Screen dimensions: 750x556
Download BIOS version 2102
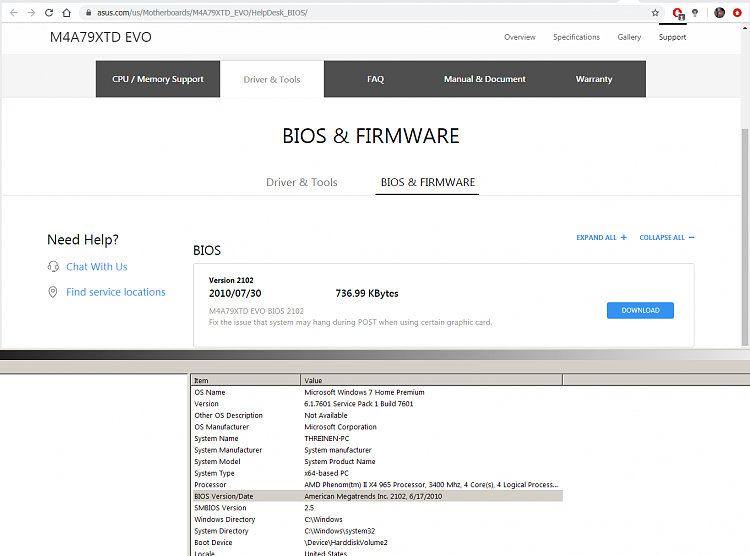(640, 310)
